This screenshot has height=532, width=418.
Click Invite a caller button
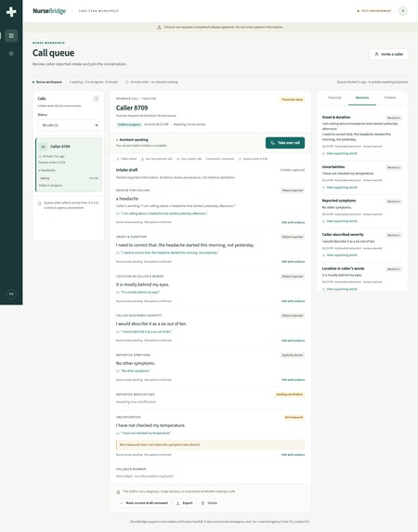tap(389, 54)
